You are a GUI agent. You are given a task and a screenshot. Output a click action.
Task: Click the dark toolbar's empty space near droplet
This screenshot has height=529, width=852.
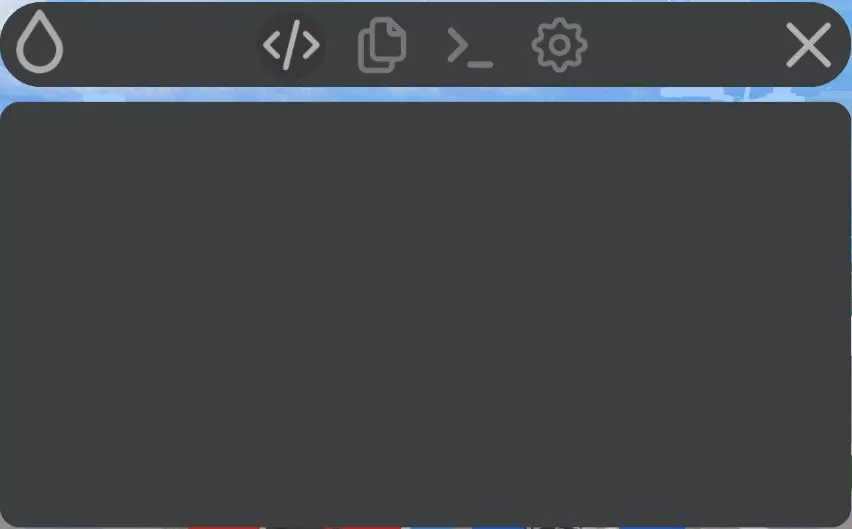pyautogui.click(x=158, y=45)
